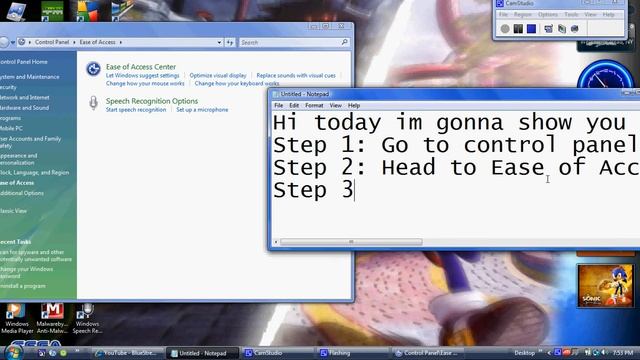Open the Notepad Format menu
Image resolution: width=640 pixels, height=360 pixels.
tap(314, 105)
